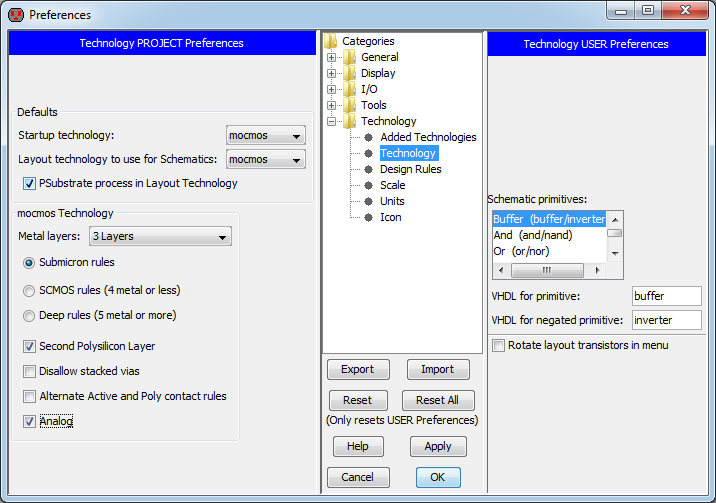Expand the Tools category
Screen dimensions: 716x503
(x=332, y=105)
